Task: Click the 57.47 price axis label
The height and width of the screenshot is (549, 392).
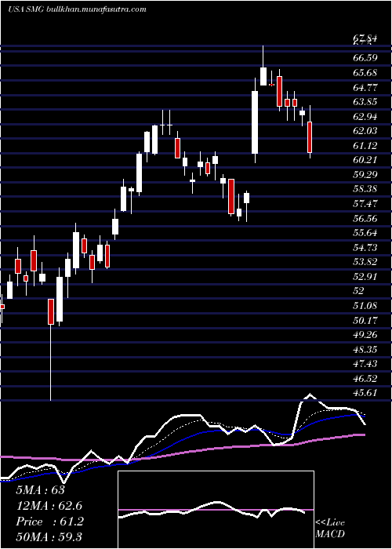Action: pos(365,203)
